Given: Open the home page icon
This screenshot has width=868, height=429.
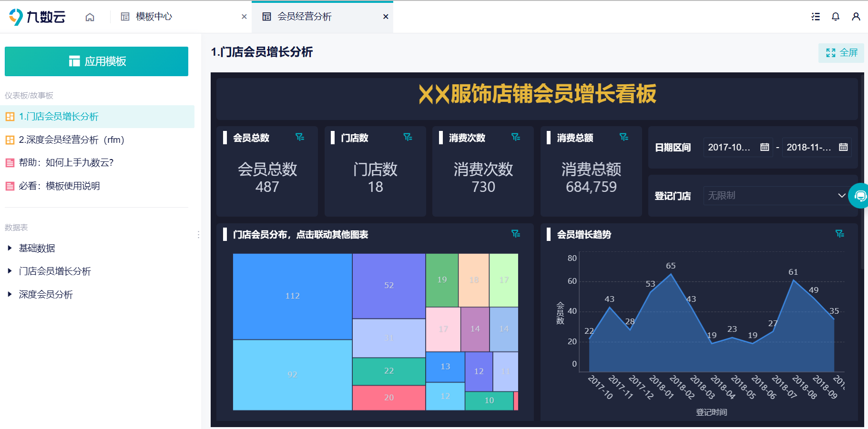Looking at the screenshot, I should click(x=90, y=17).
